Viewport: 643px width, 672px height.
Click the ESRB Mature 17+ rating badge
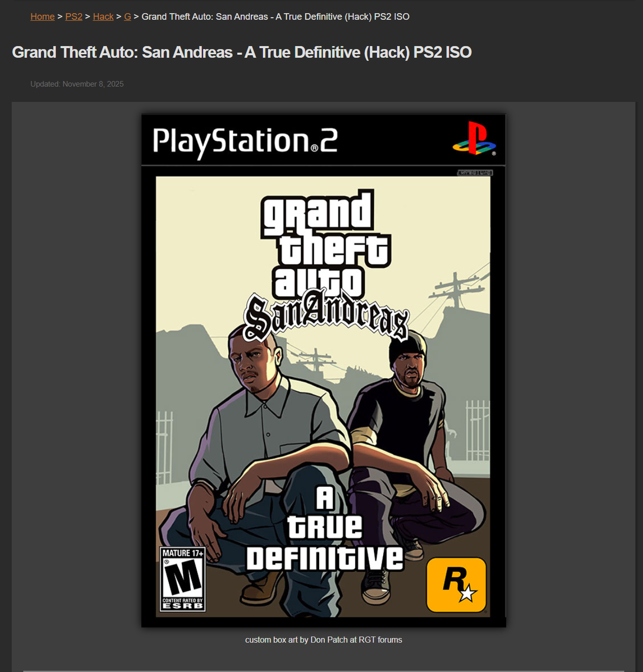(183, 579)
